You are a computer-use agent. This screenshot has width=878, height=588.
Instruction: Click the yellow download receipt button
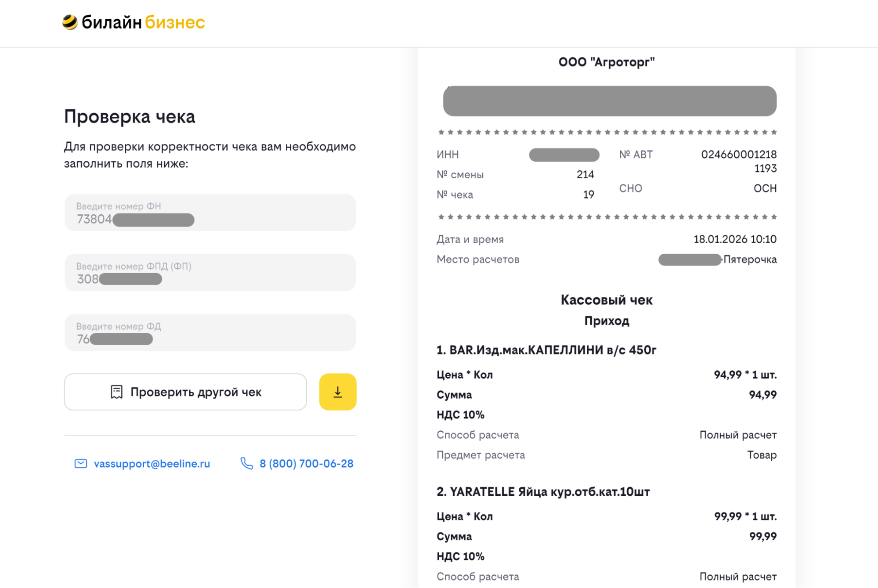(337, 392)
